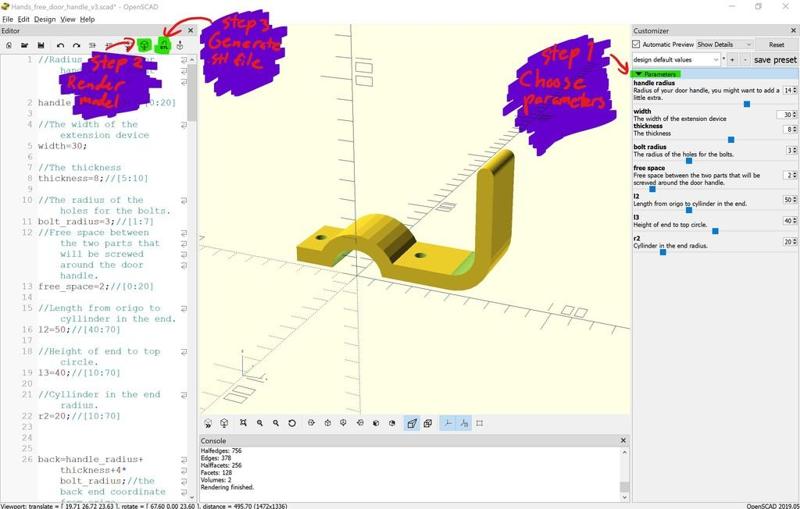Toggle the Show Axes icon
The width and height of the screenshot is (800, 509).
tap(447, 423)
